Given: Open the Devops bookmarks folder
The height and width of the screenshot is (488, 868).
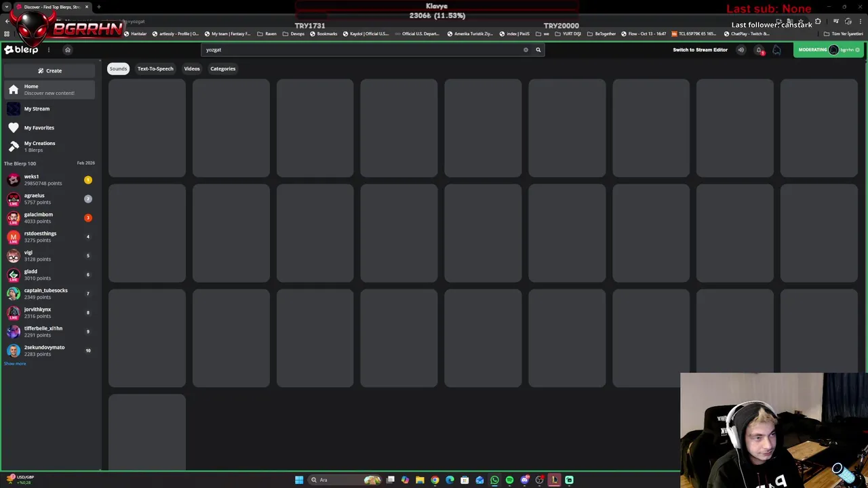Looking at the screenshot, I should pos(294,34).
